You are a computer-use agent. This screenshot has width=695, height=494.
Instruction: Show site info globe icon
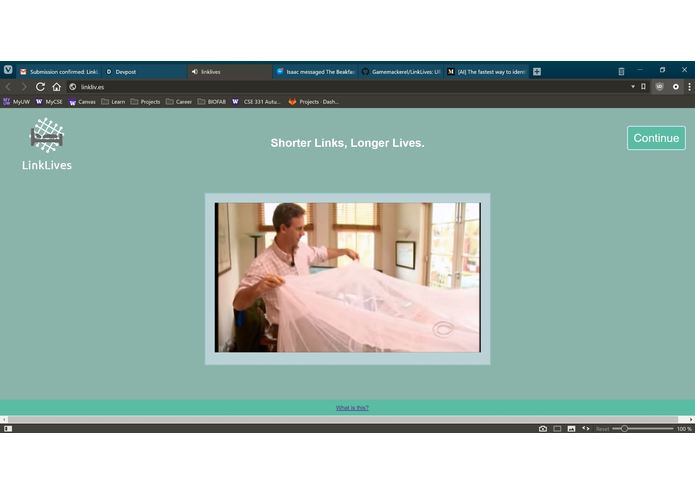point(73,87)
